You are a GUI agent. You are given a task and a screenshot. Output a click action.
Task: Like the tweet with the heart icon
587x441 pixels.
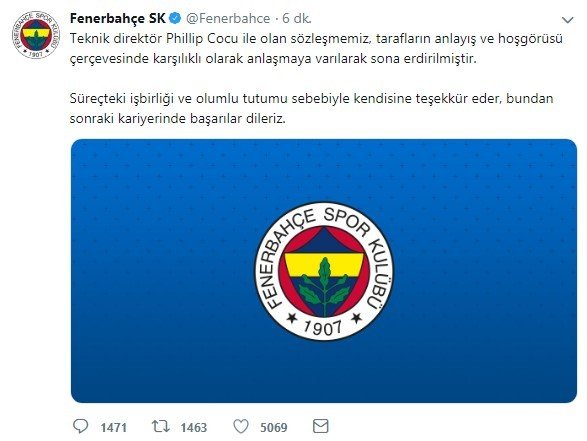(241, 426)
